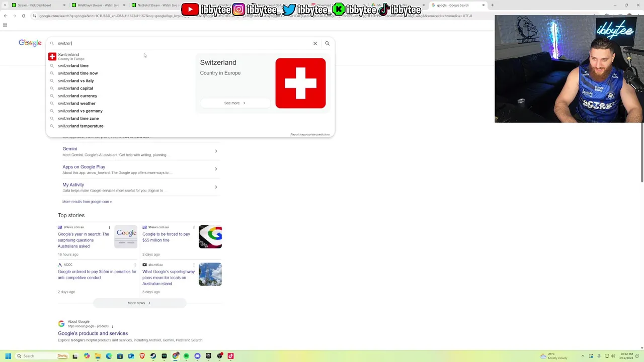Viewport: 644px width, 362px height.
Task: Open Google's products and services result
Action: click(93, 333)
